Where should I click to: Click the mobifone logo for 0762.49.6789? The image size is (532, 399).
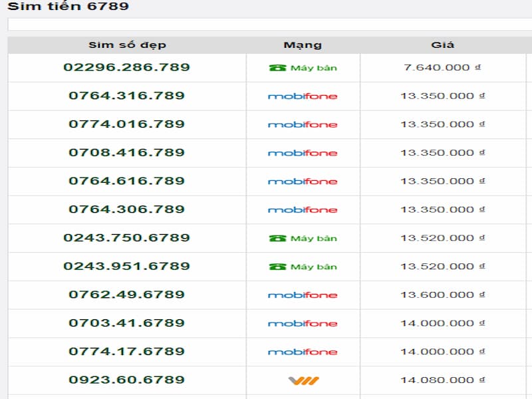(303, 295)
